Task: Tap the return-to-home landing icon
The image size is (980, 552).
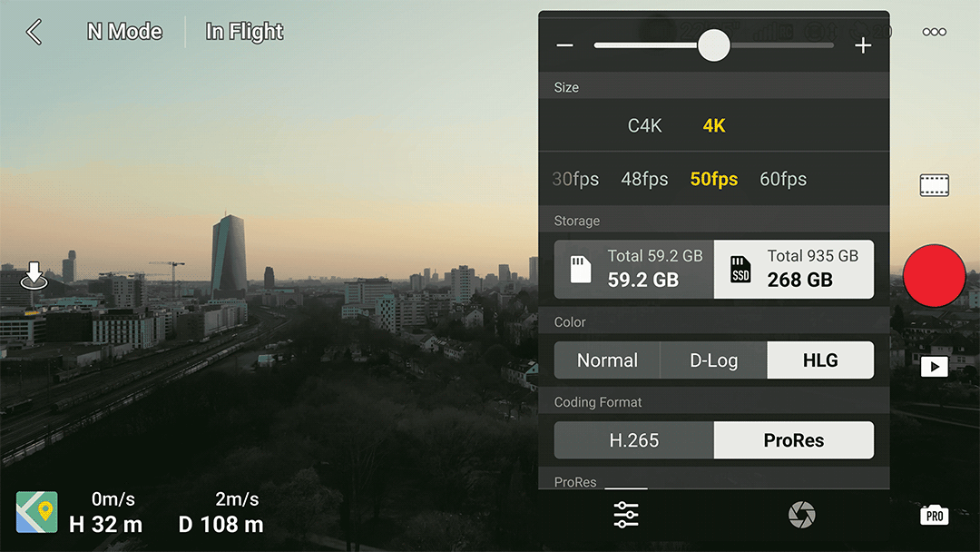Action: click(34, 276)
